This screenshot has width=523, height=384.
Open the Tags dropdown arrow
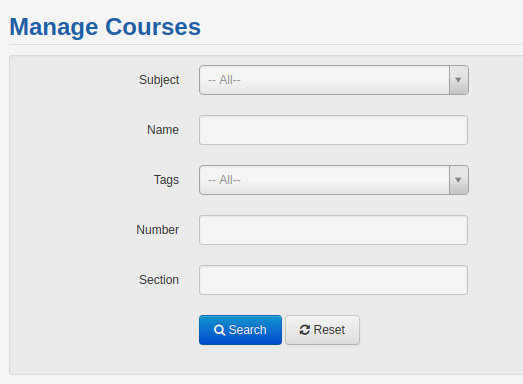tap(459, 180)
